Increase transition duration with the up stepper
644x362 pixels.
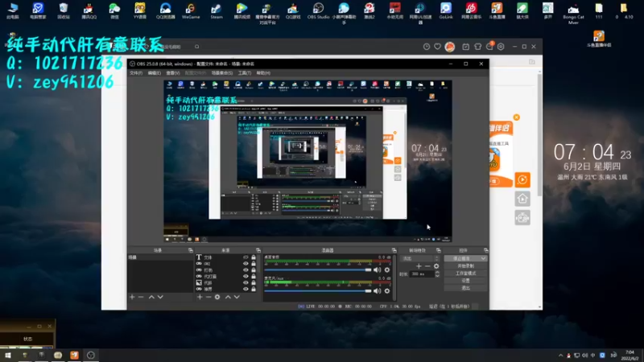click(437, 272)
